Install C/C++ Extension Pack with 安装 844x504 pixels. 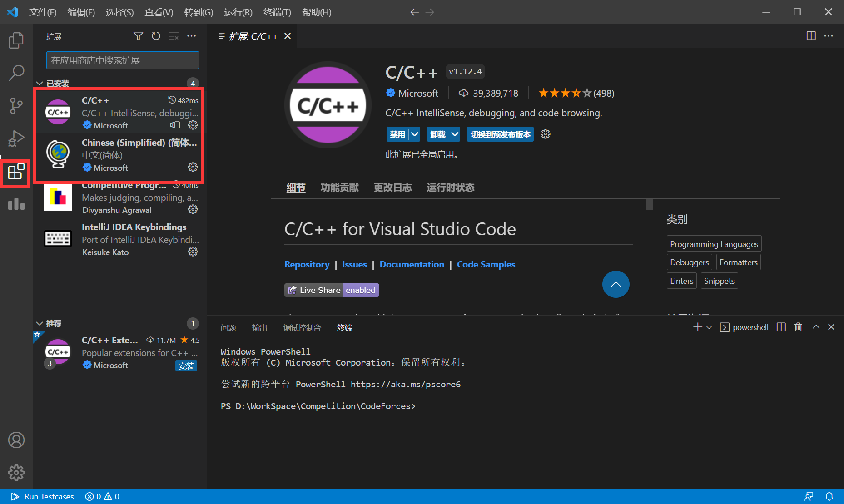(186, 366)
